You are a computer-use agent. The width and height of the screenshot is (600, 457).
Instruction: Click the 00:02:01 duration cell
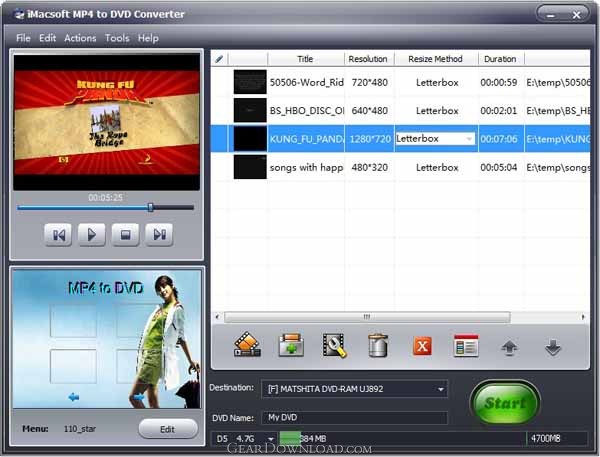(x=499, y=111)
